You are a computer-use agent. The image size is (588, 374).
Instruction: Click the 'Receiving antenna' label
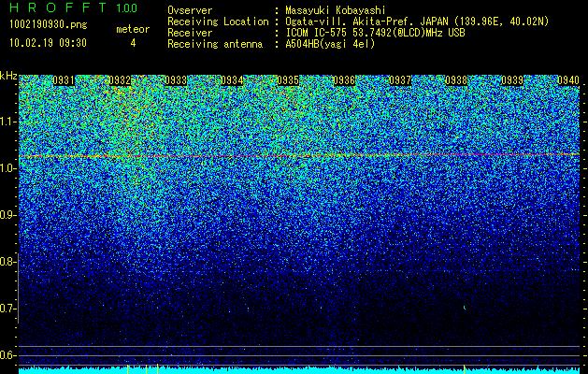215,44
